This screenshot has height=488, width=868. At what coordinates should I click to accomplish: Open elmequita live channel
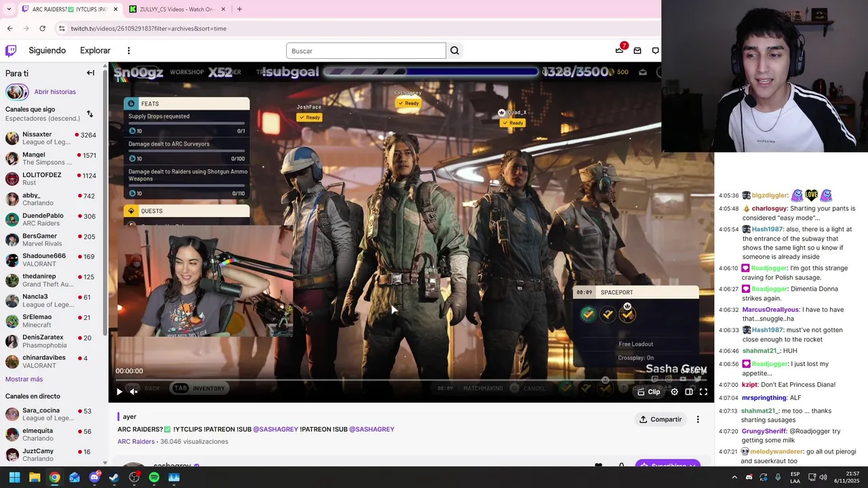pyautogui.click(x=51, y=434)
